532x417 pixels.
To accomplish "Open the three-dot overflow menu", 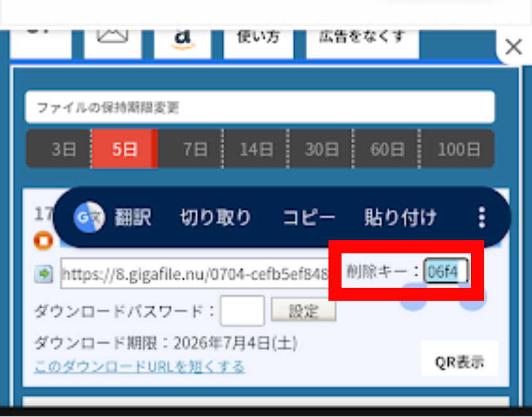I will click(482, 217).
